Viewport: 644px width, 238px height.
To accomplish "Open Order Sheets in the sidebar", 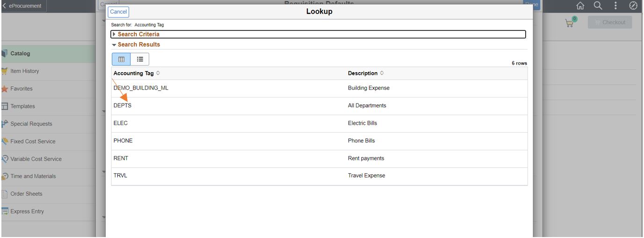I will point(48,194).
